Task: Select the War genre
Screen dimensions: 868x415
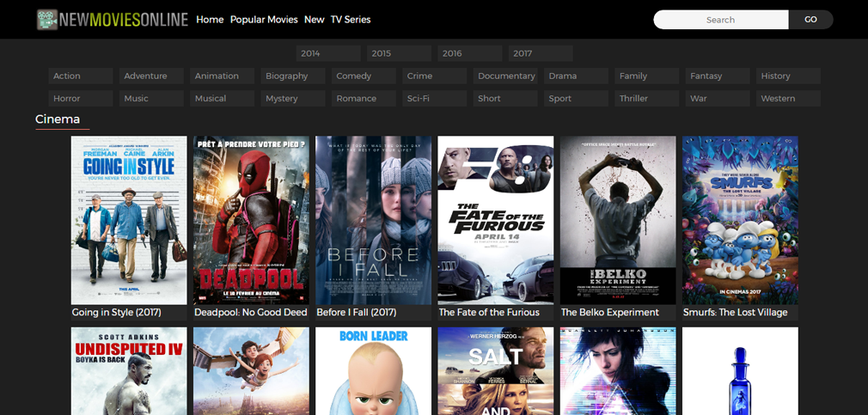Action: (718, 99)
